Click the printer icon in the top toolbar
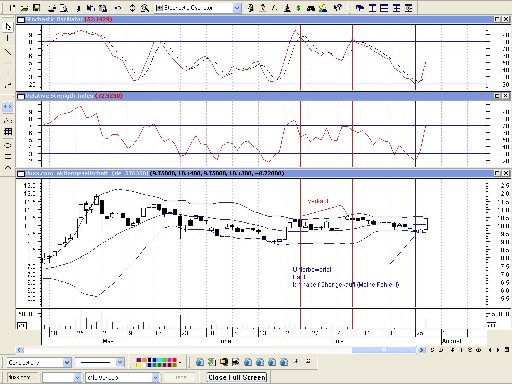This screenshot has height=384, width=512. point(52,8)
